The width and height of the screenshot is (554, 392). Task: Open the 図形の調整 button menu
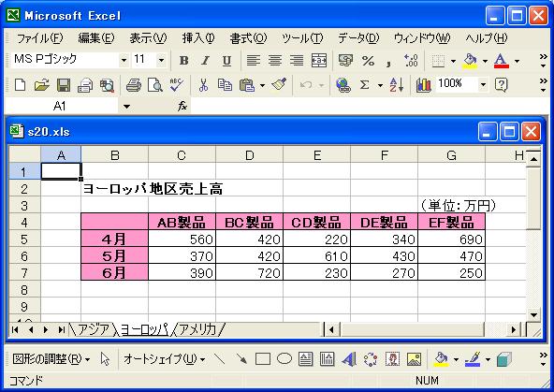tap(51, 359)
